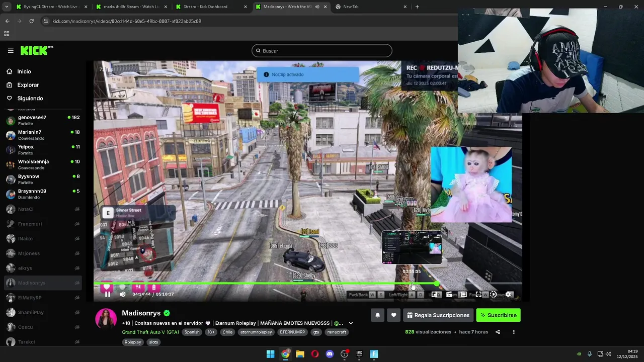Click offline channel elkrys

43,268
